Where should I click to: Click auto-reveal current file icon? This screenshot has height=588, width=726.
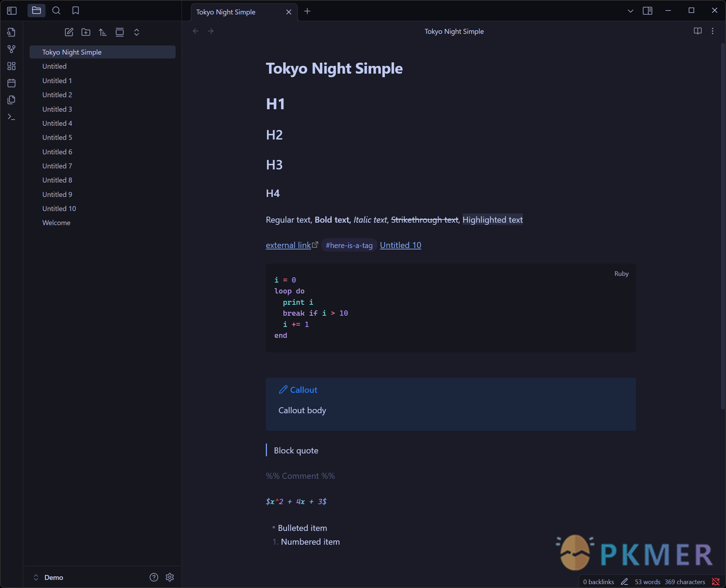120,32
